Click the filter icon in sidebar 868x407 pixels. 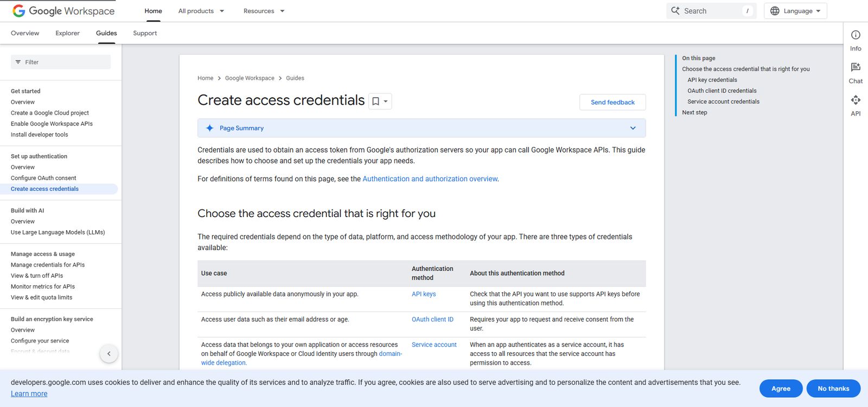point(18,62)
